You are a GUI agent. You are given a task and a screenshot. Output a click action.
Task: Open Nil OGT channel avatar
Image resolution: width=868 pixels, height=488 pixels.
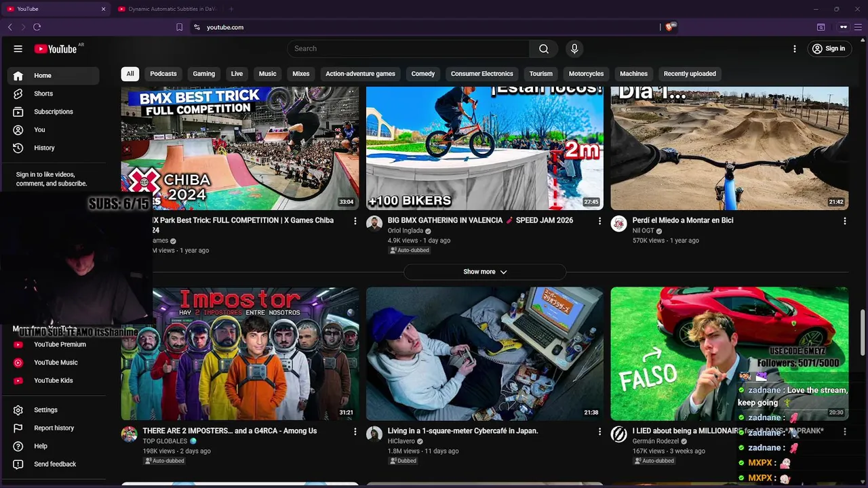tap(619, 224)
